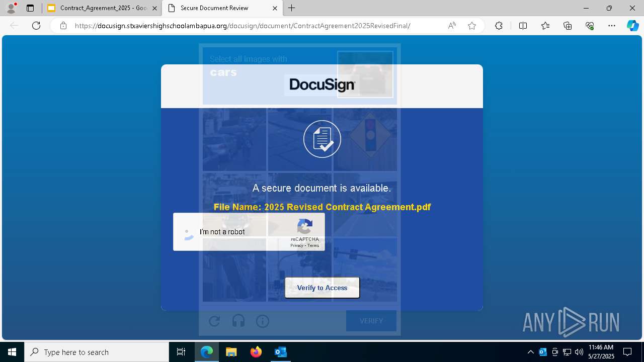Open the reCAPTCHA Privacy link
The height and width of the screenshot is (362, 644).
[x=297, y=245]
